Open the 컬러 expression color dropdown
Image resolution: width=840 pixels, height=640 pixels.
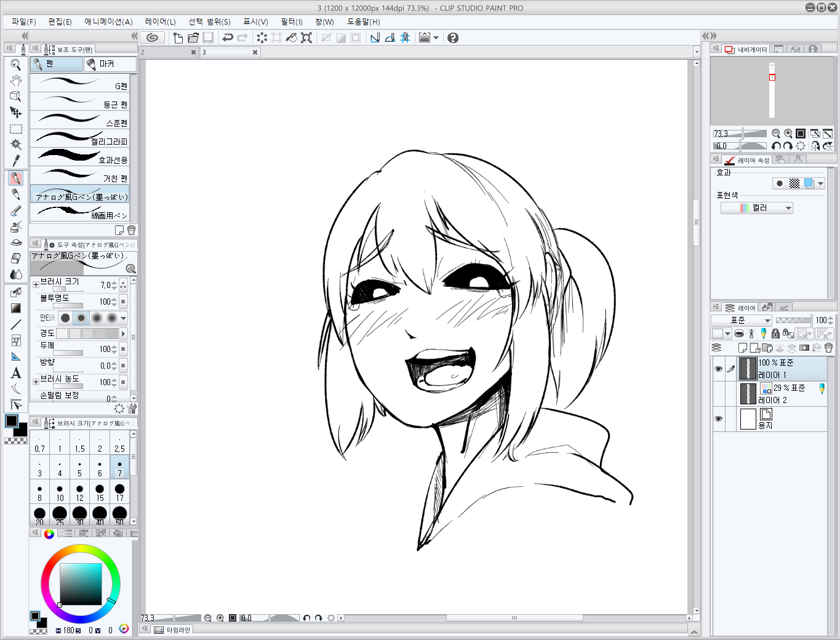point(757,209)
